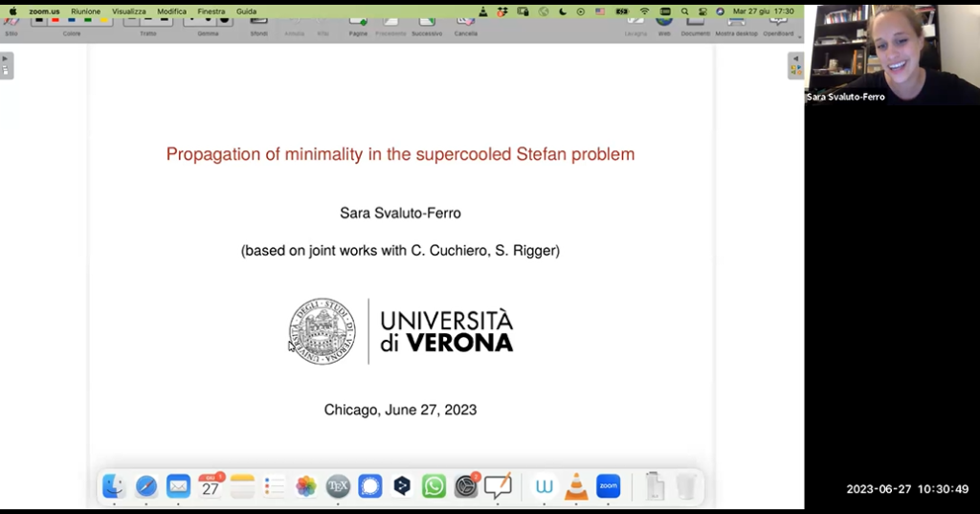The image size is (980, 514).
Task: Open the zoom.us menu
Action: [44, 11]
